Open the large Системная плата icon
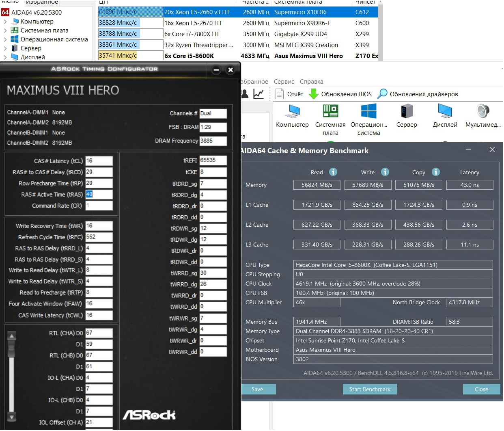 point(331,111)
